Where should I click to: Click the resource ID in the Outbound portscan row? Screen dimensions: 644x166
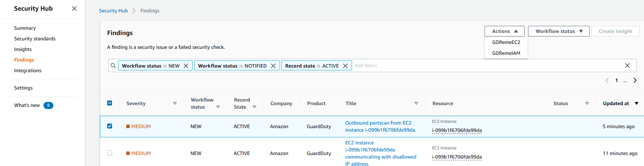tap(457, 130)
